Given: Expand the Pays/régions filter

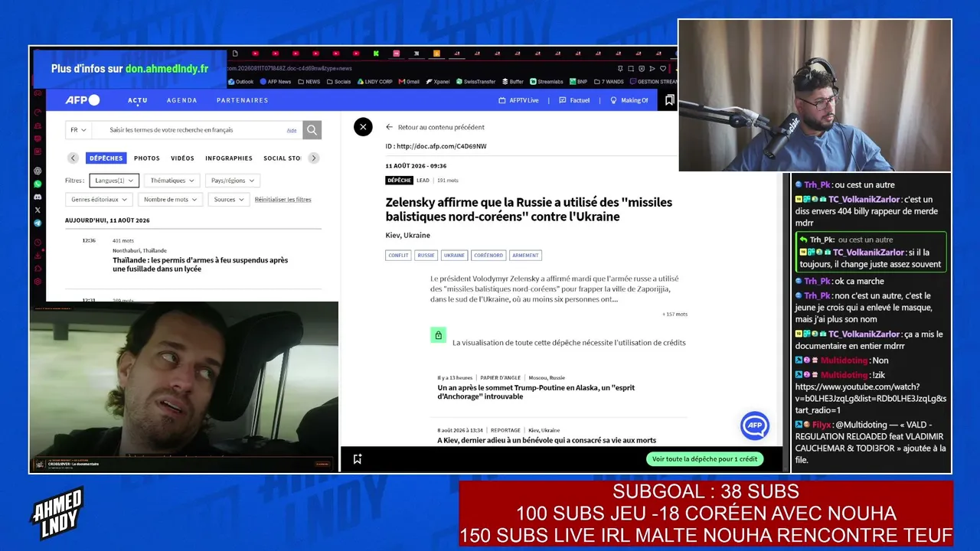Looking at the screenshot, I should pyautogui.click(x=233, y=181).
